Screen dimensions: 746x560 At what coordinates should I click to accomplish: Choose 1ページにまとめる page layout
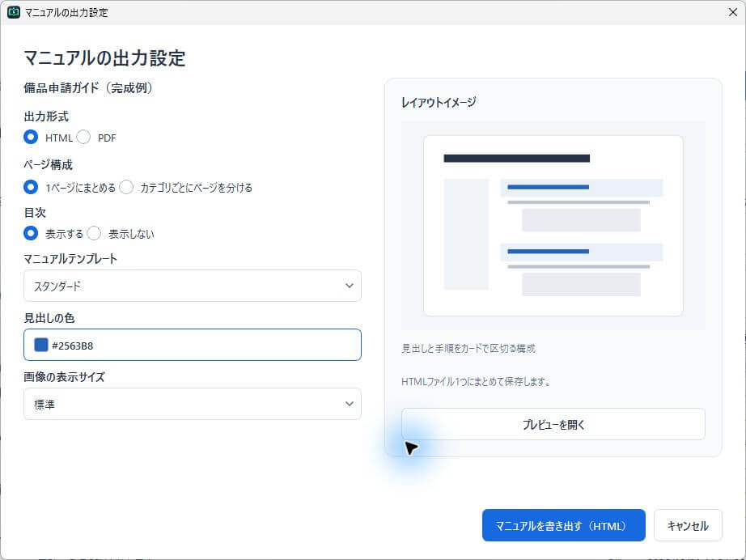pyautogui.click(x=31, y=187)
